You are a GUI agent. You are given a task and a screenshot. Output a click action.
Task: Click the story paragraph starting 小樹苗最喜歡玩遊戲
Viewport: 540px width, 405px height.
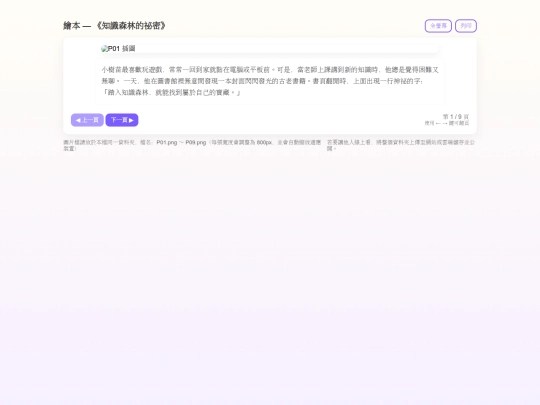pos(270,81)
